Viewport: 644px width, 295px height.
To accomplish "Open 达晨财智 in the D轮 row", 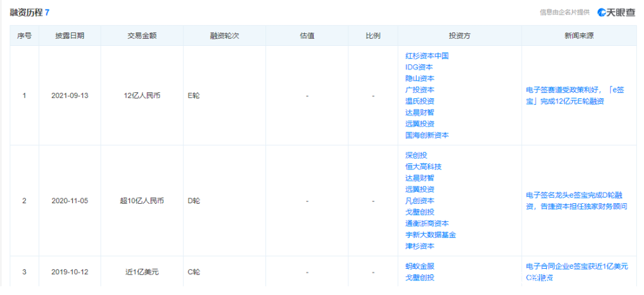I will coord(420,178).
